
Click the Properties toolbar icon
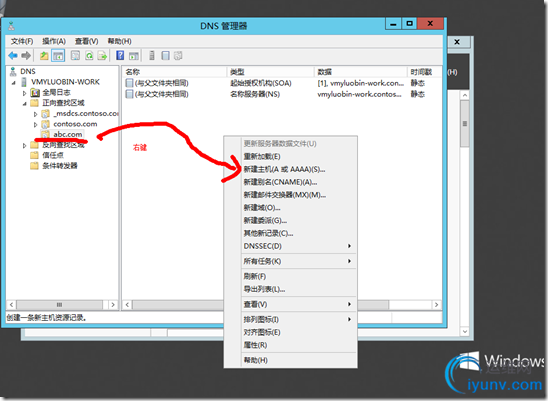75,55
